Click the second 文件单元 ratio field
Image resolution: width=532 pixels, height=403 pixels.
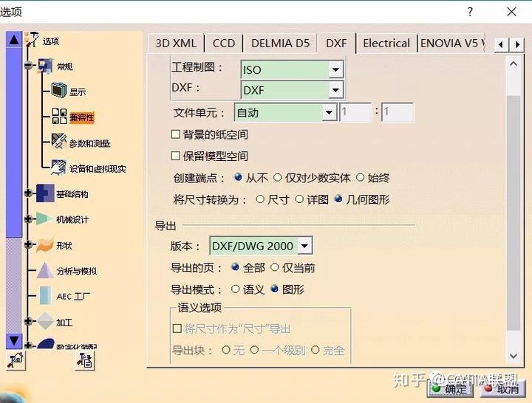pyautogui.click(x=398, y=112)
